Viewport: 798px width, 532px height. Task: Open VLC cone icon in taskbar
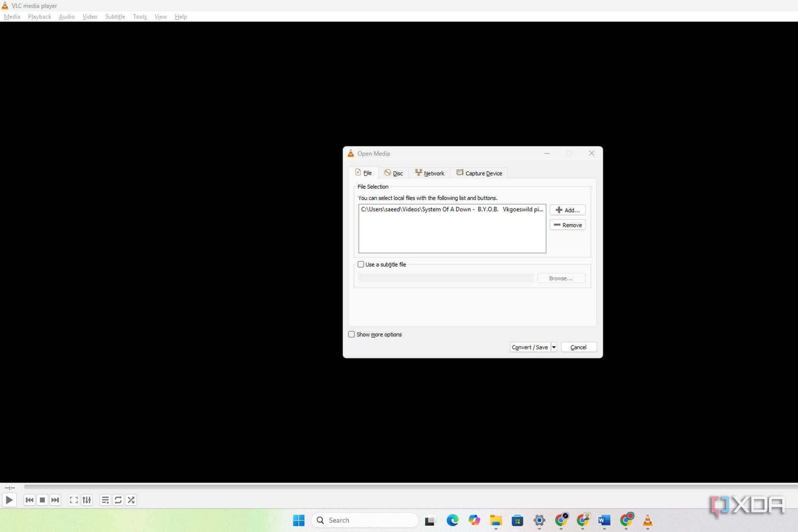coord(648,520)
